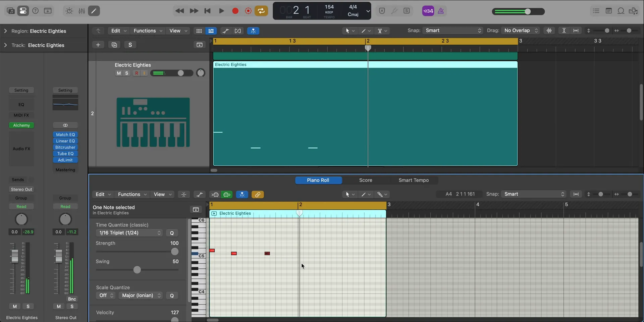Toggle Catch Playhead in Tracks toolbar

coord(253,31)
